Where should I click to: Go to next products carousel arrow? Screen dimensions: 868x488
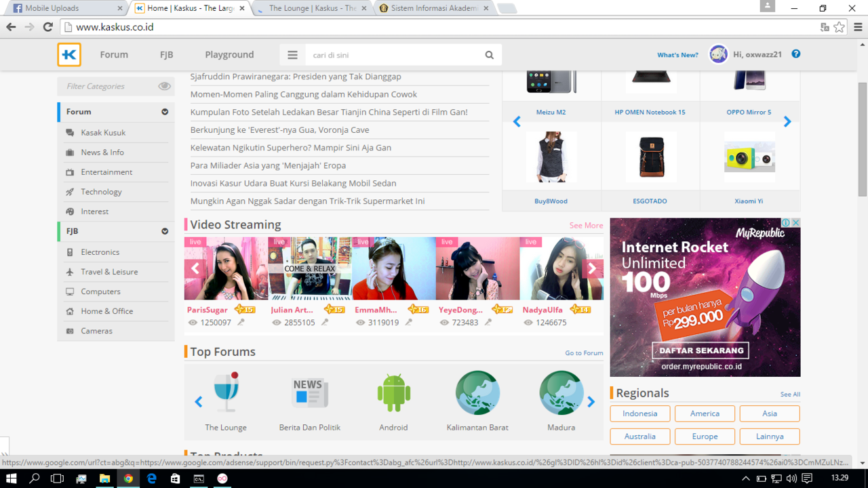pos(787,121)
